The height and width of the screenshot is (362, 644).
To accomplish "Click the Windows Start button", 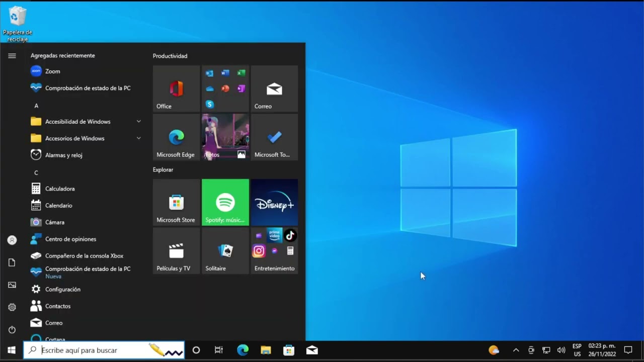I will [12, 350].
